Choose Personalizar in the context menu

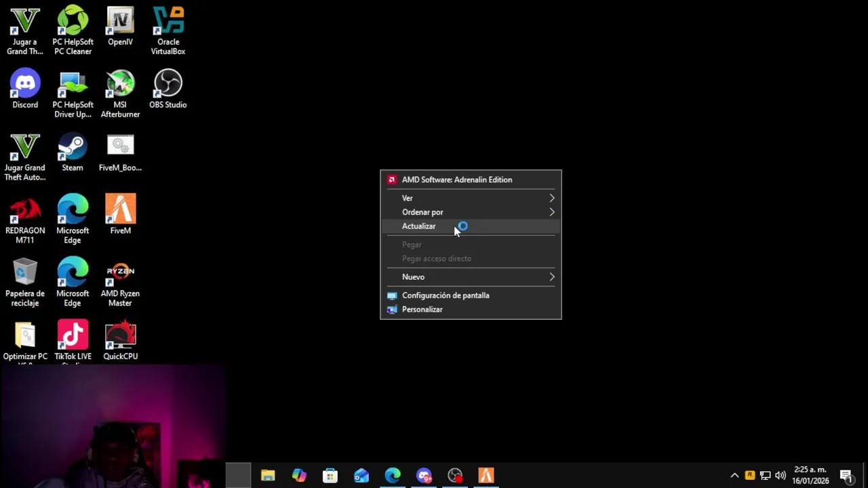pyautogui.click(x=471, y=310)
